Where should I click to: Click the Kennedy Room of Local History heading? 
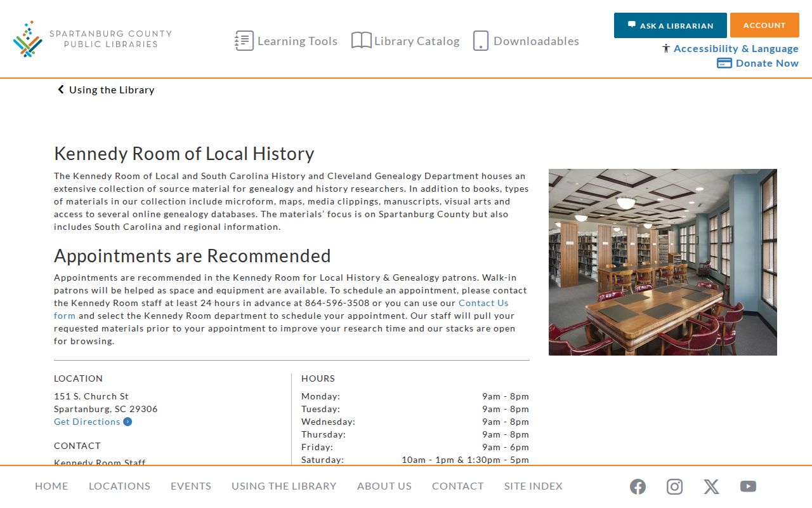184,154
